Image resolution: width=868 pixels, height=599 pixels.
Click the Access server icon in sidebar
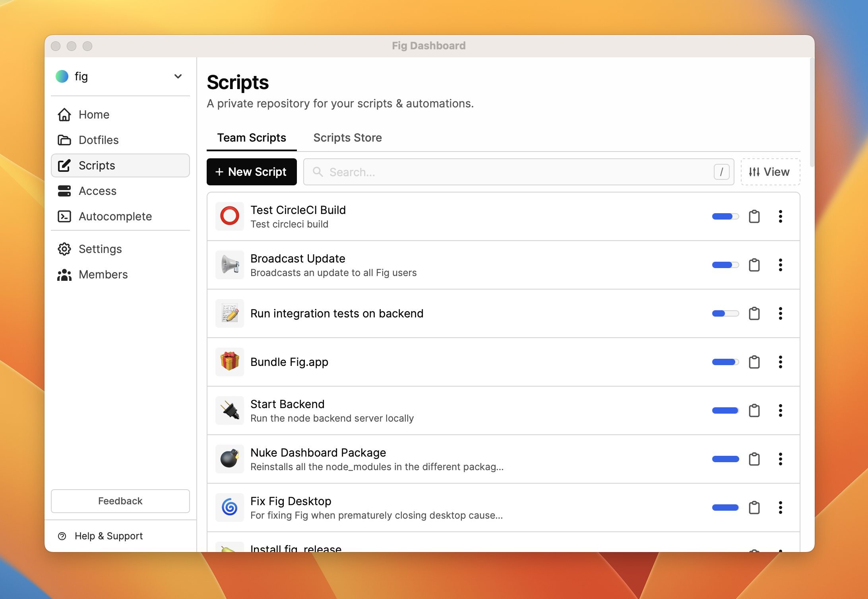(64, 191)
